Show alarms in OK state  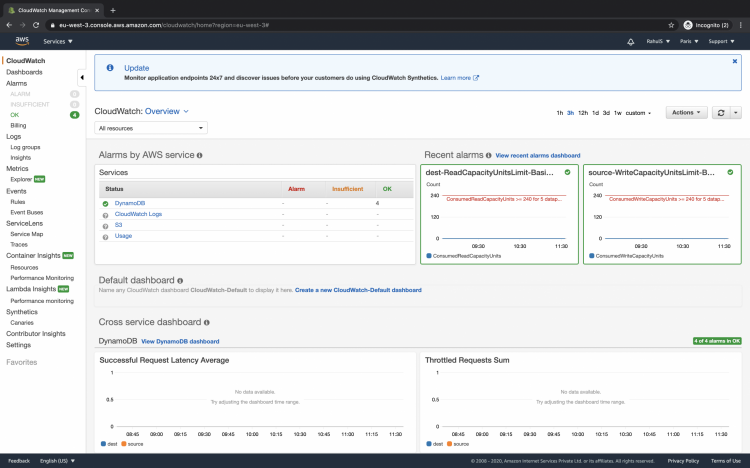point(15,115)
